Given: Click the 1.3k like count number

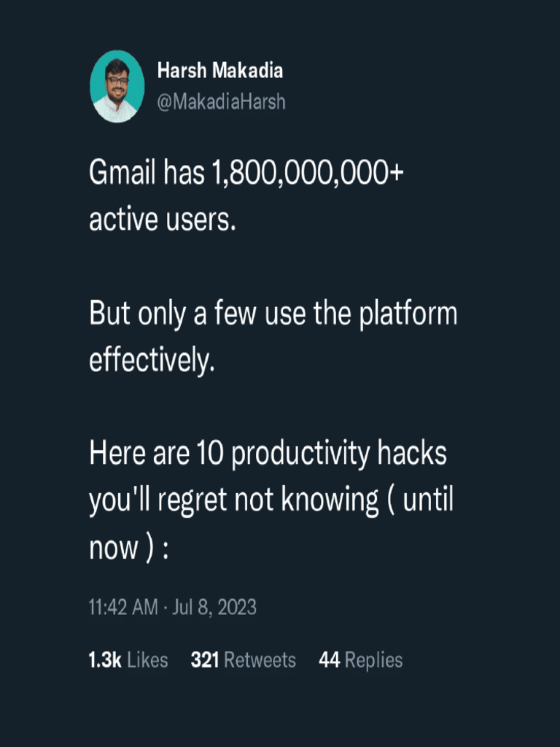Looking at the screenshot, I should [105, 660].
